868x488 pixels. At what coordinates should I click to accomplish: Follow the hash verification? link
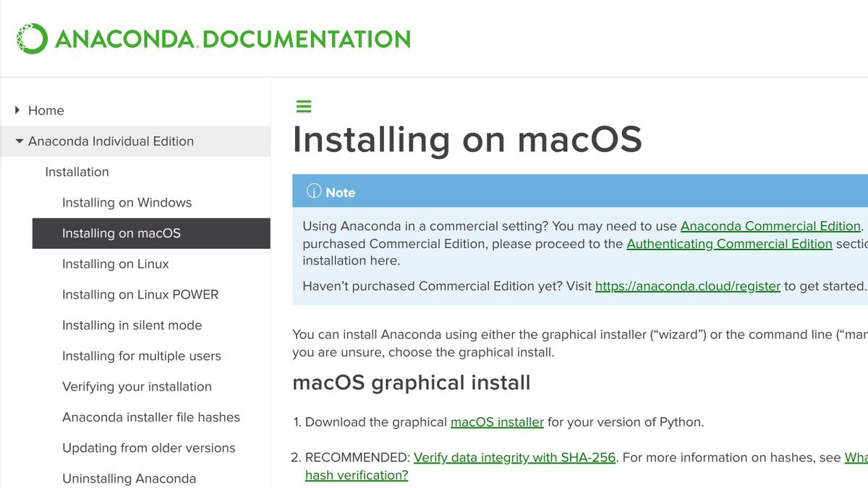(357, 475)
